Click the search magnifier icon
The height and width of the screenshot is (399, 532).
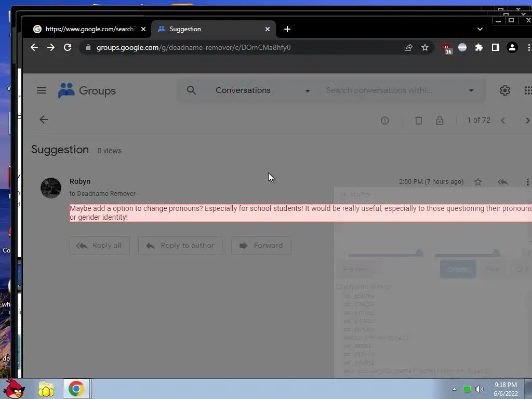click(191, 90)
